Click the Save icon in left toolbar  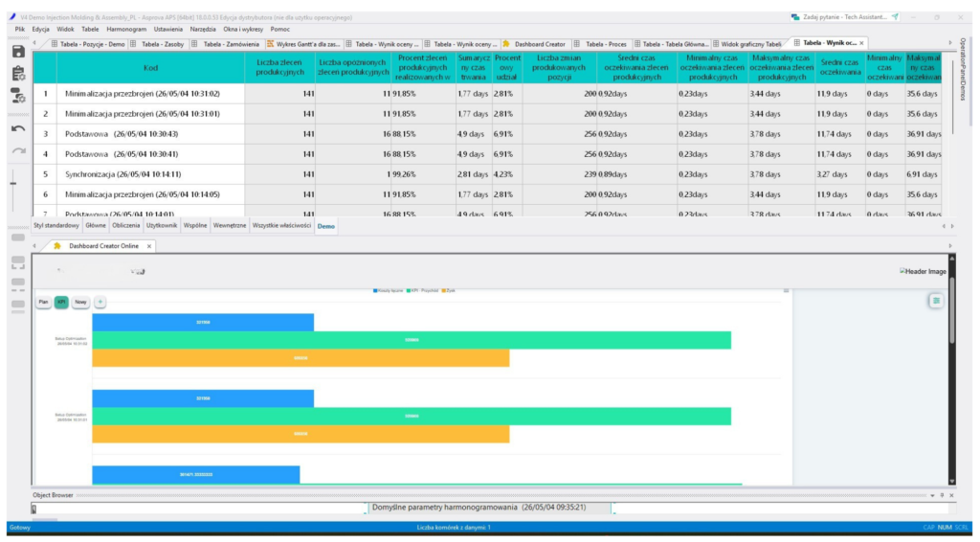point(18,52)
